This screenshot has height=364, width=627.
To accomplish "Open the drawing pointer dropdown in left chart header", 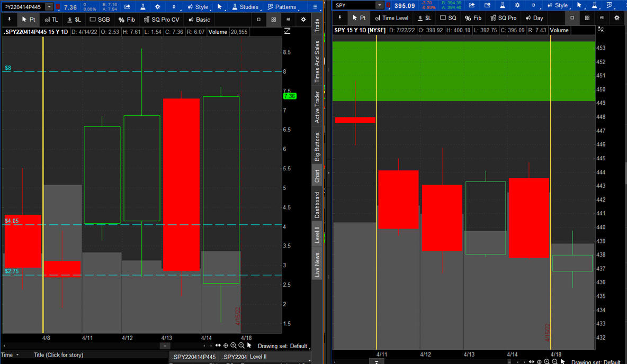I will [x=220, y=7].
